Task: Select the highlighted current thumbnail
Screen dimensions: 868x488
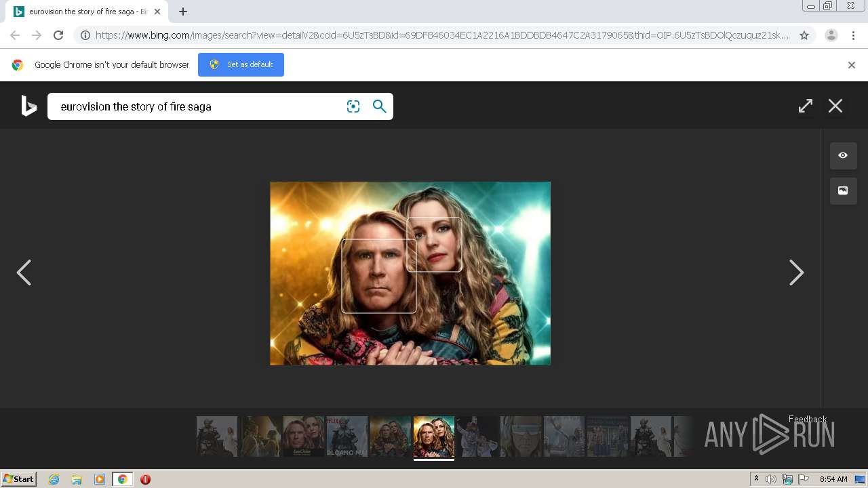Action: click(434, 436)
